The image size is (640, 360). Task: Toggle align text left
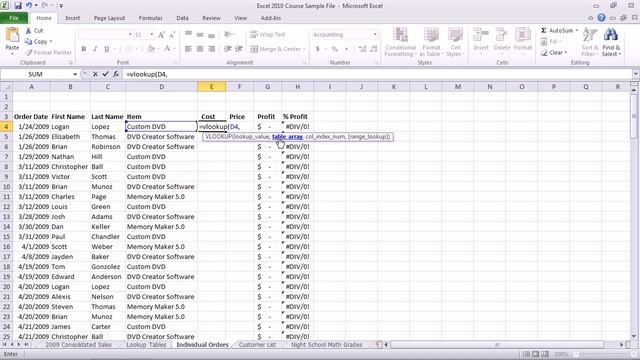click(188, 49)
